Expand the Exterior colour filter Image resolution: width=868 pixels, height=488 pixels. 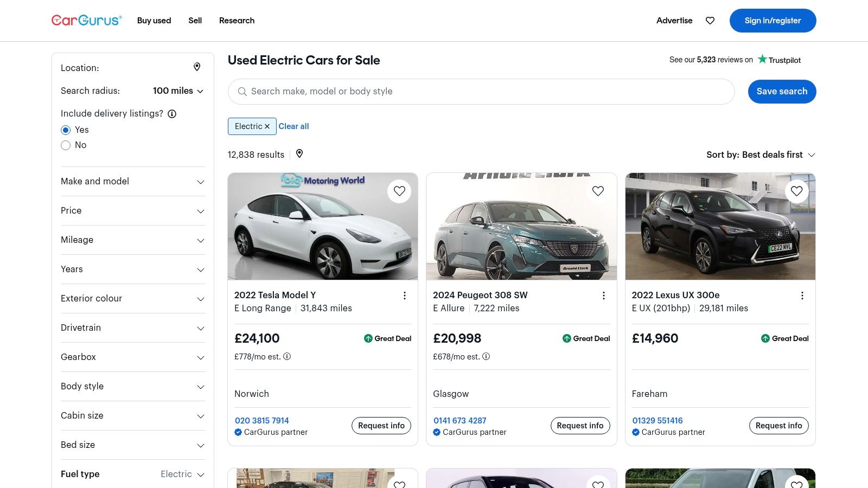coord(132,299)
